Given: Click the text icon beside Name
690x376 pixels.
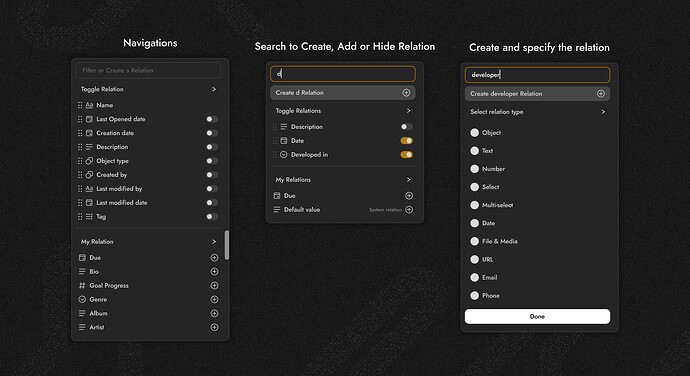Looking at the screenshot, I should [89, 105].
